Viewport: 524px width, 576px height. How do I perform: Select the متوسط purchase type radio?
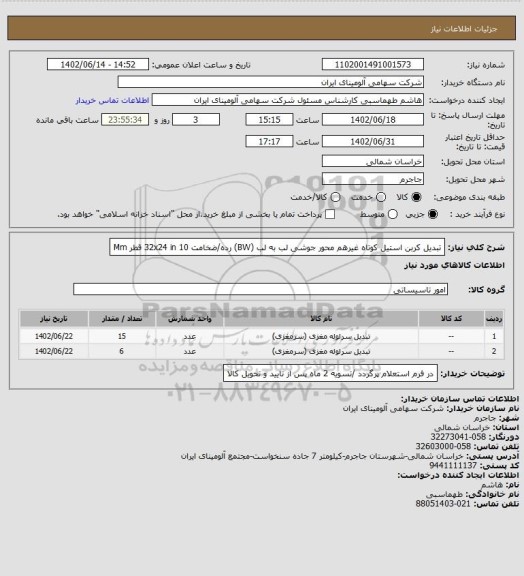point(393,214)
